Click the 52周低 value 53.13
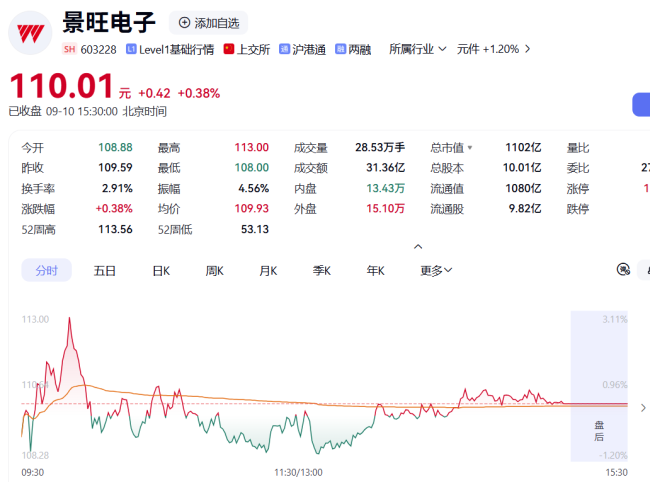Viewport: 650px width, 482px height. 255,229
